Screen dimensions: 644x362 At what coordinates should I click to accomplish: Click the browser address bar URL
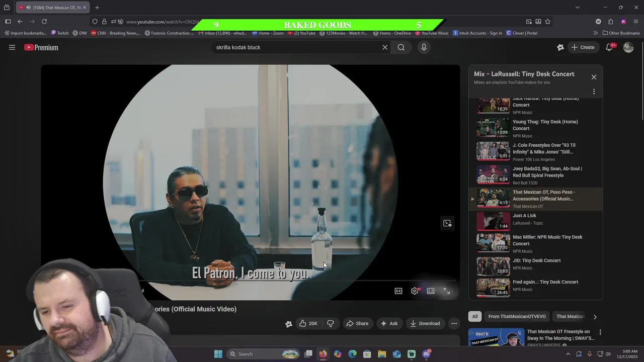[x=162, y=22]
